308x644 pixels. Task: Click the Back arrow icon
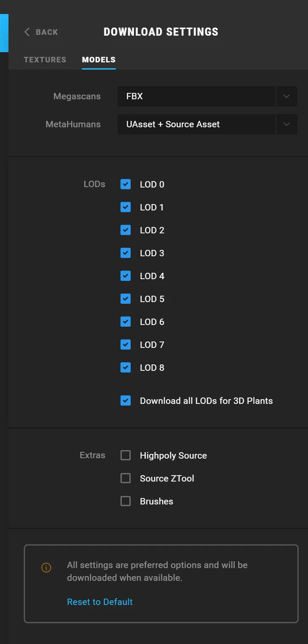click(x=27, y=32)
